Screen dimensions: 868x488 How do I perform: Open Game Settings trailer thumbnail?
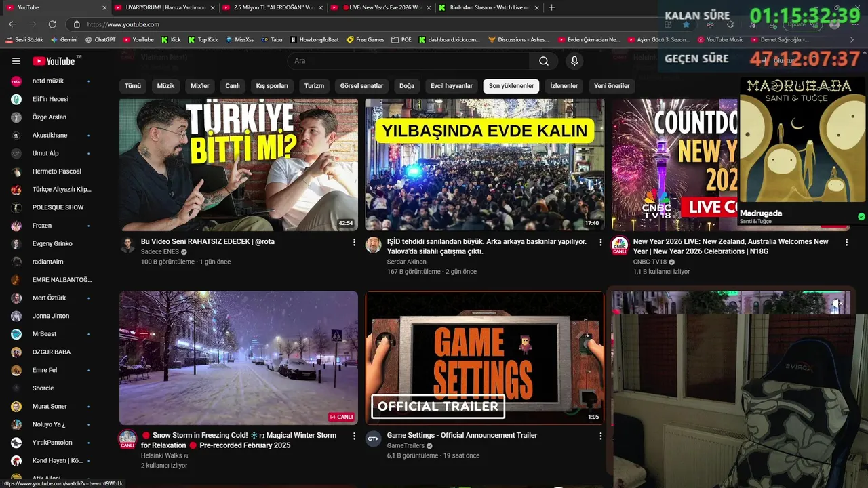point(485,358)
